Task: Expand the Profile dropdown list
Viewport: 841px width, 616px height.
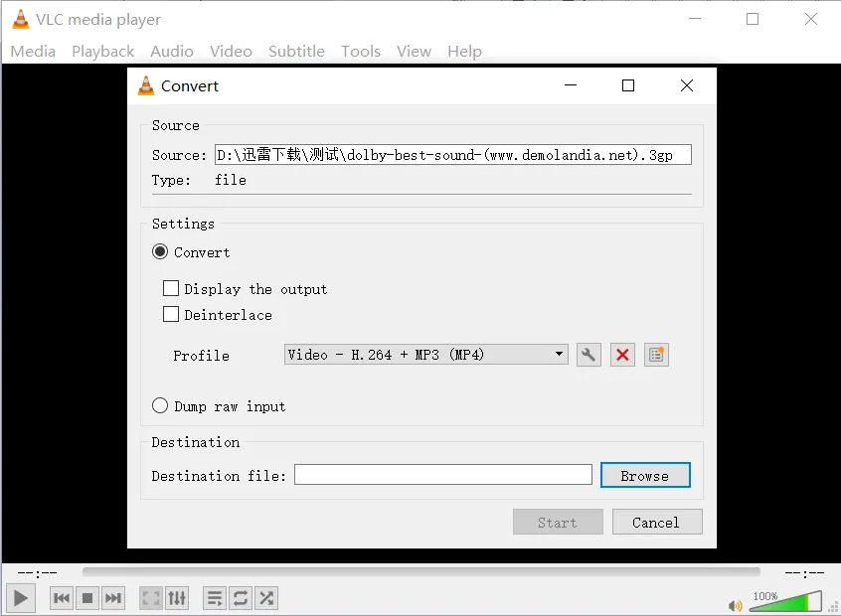Action: click(x=559, y=355)
